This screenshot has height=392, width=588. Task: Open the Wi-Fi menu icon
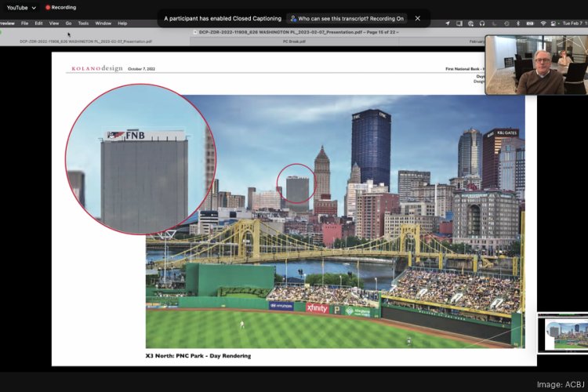tap(543, 24)
